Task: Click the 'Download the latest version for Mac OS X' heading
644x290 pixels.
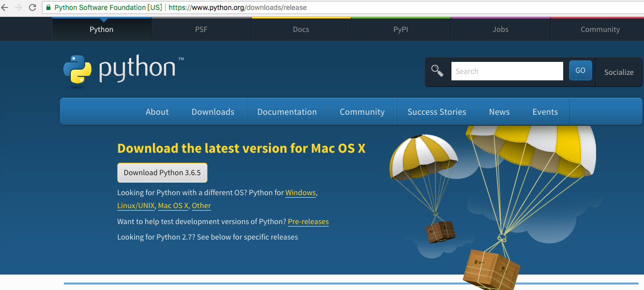Action: click(x=241, y=148)
